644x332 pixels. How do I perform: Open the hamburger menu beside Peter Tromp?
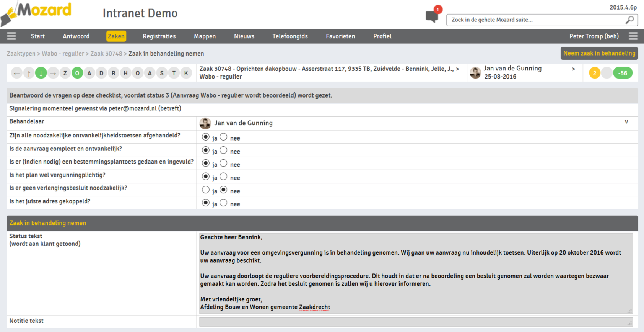[633, 36]
